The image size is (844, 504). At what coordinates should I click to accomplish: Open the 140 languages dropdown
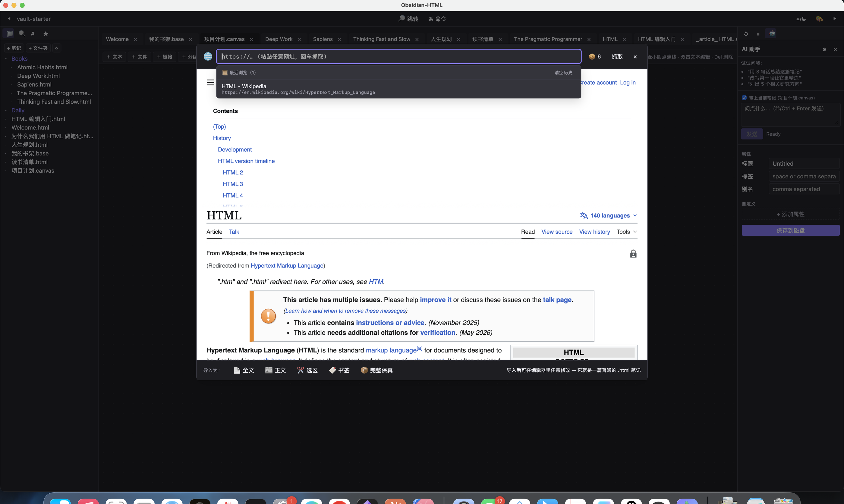[x=608, y=216]
